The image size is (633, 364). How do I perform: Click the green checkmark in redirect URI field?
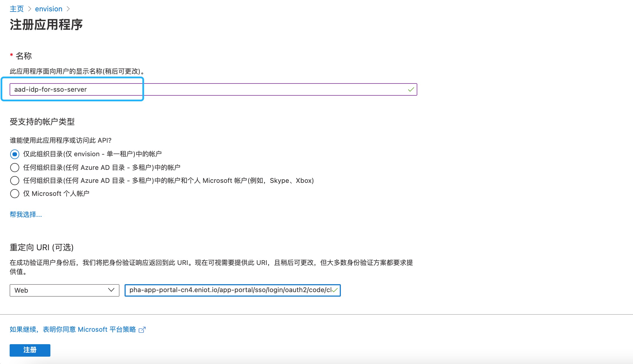coord(335,290)
